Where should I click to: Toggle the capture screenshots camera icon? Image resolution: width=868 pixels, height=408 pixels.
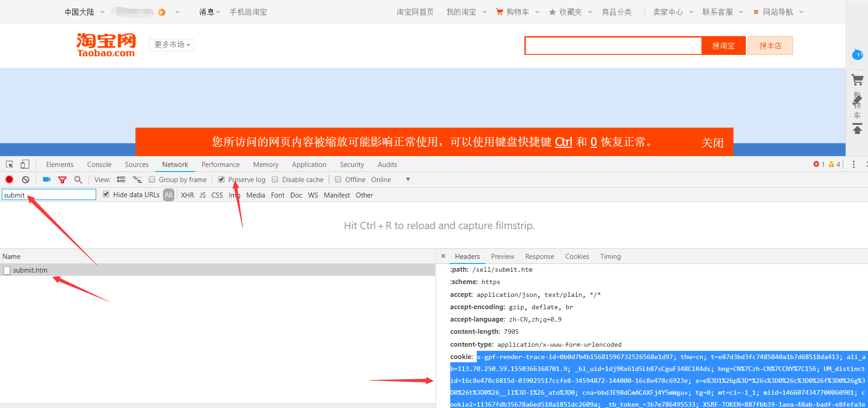point(46,180)
